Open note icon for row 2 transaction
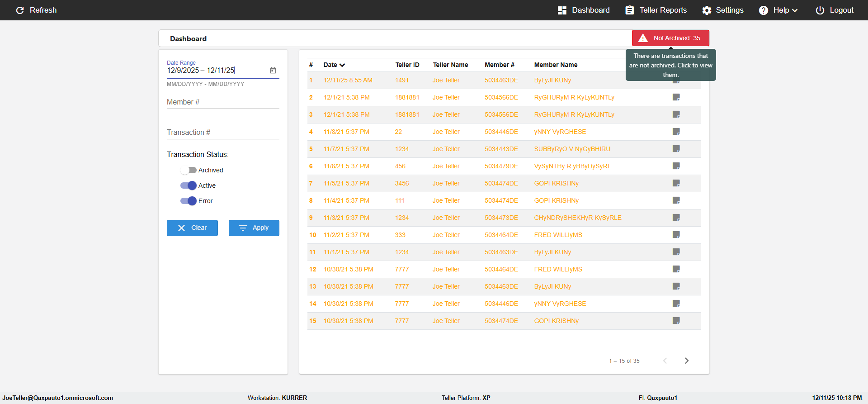 click(676, 97)
